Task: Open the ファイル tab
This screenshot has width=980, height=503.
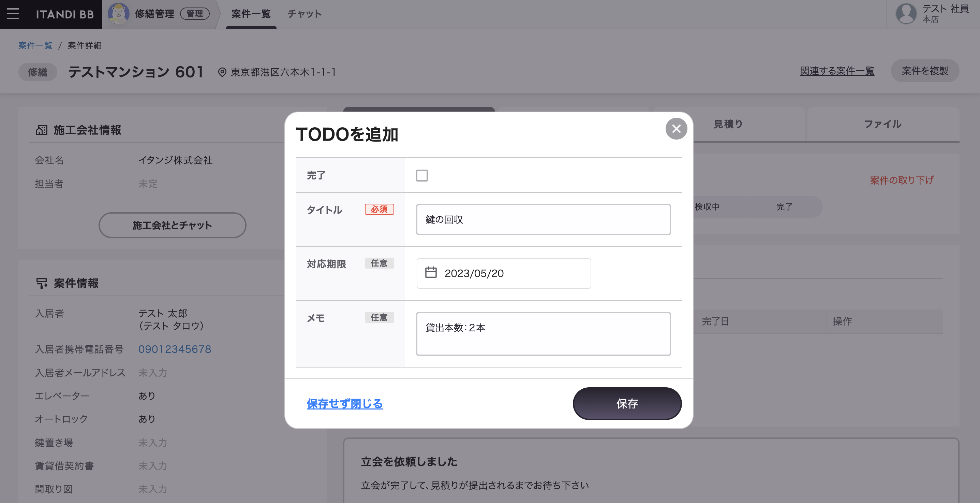Action: click(x=882, y=124)
